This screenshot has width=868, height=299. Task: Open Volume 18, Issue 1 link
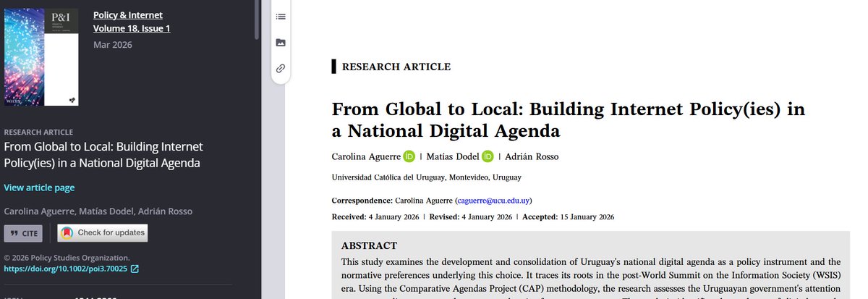[x=132, y=29]
